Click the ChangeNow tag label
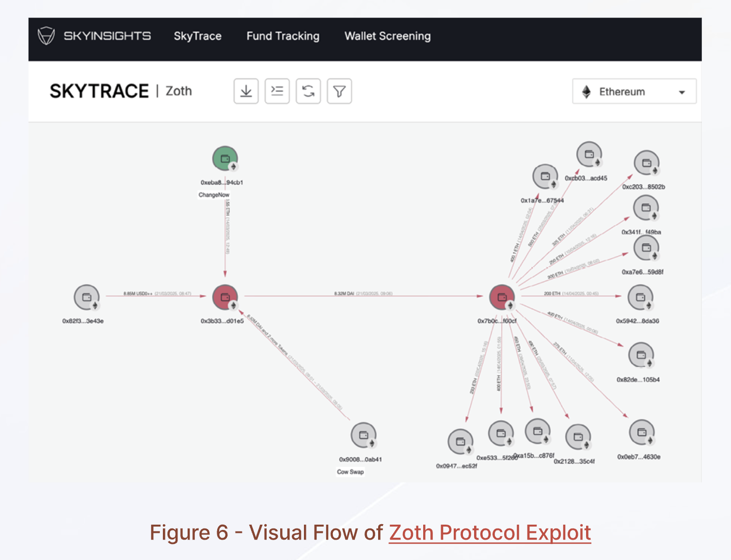The width and height of the screenshot is (731, 560). [x=214, y=195]
